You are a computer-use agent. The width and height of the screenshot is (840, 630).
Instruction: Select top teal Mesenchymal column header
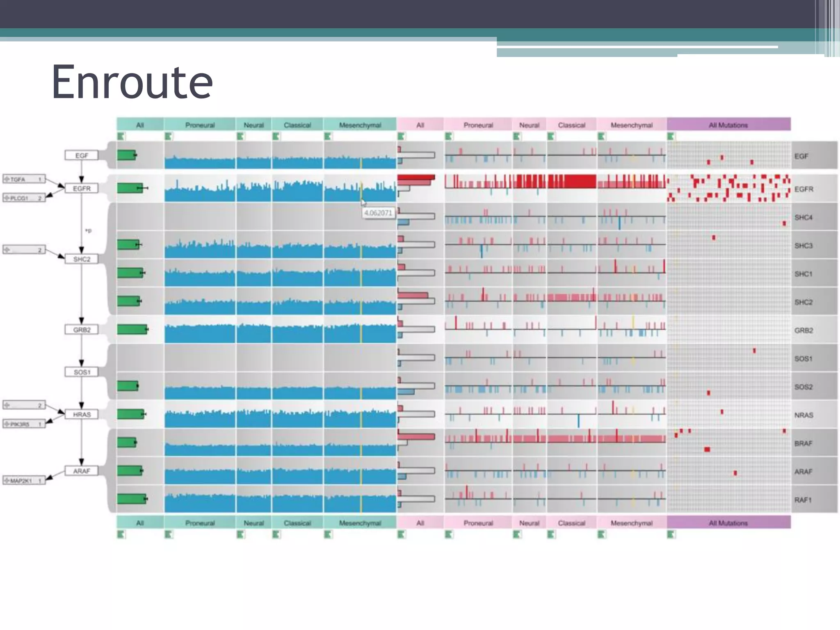pos(360,125)
